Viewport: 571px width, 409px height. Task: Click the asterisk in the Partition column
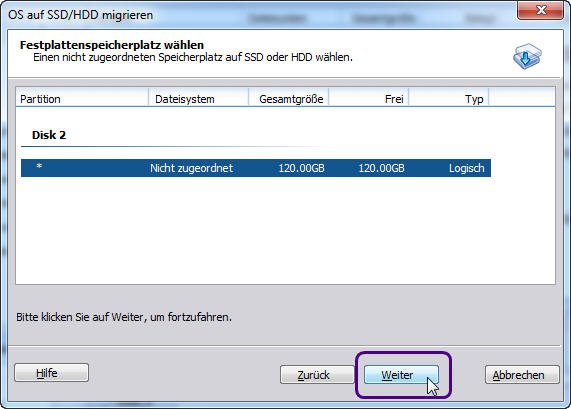pyautogui.click(x=39, y=167)
